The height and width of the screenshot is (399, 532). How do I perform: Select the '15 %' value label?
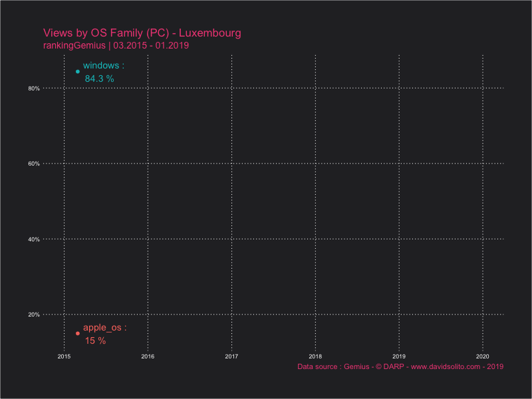pyautogui.click(x=95, y=340)
